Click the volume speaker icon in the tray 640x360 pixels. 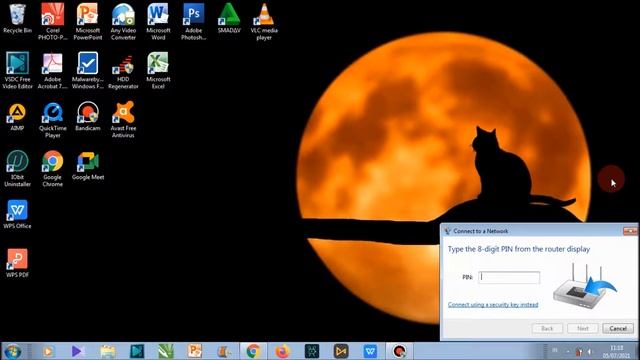[x=590, y=351]
